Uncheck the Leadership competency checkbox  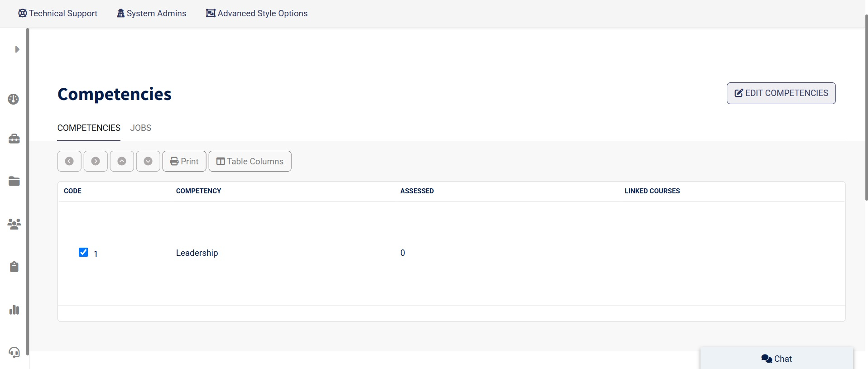coord(83,252)
